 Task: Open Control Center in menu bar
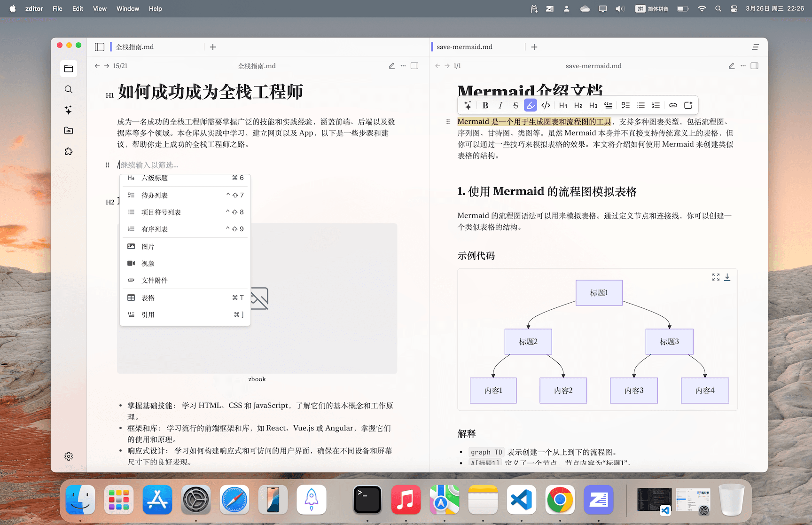point(734,8)
